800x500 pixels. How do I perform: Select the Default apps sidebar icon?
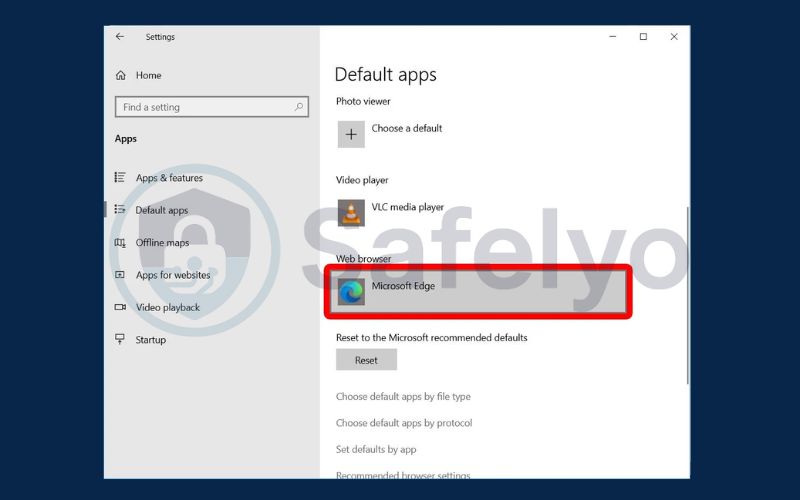tap(120, 210)
